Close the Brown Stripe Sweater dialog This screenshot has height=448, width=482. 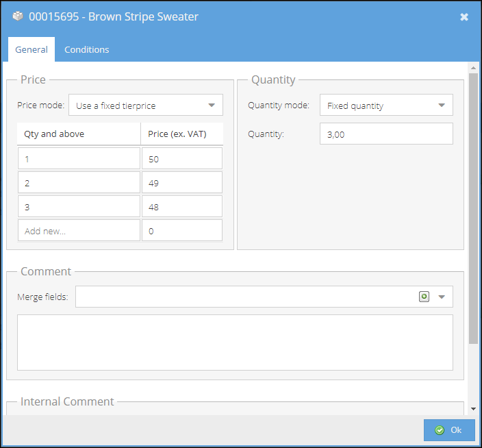464,17
